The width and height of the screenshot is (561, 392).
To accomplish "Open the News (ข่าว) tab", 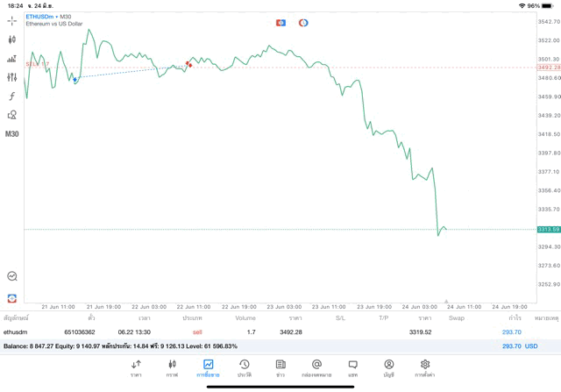I will point(280,368).
